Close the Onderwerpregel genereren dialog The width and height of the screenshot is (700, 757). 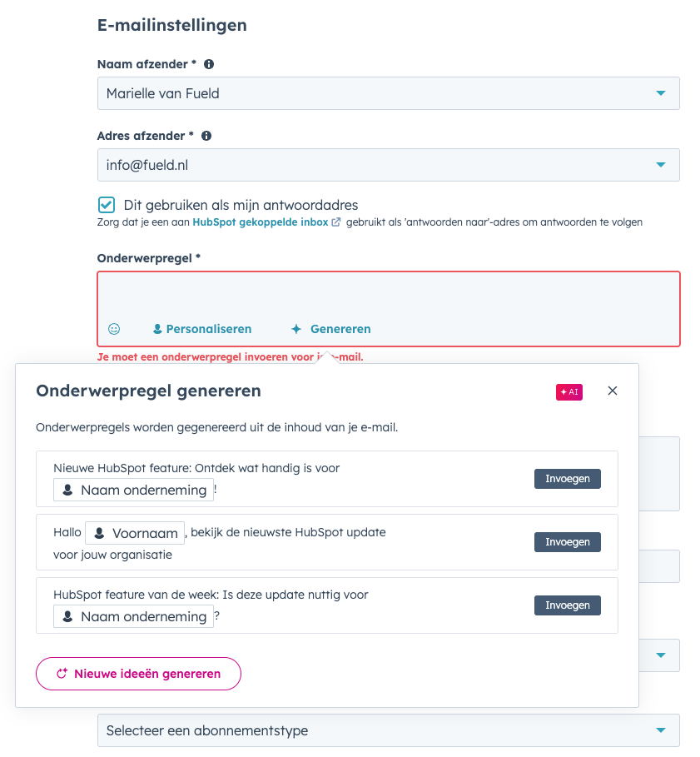pyautogui.click(x=613, y=391)
